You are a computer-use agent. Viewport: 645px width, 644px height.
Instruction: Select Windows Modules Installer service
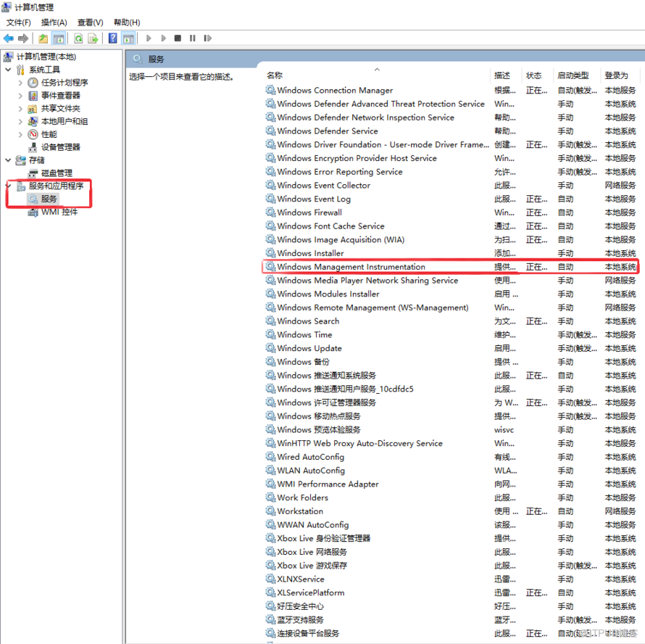click(451, 294)
